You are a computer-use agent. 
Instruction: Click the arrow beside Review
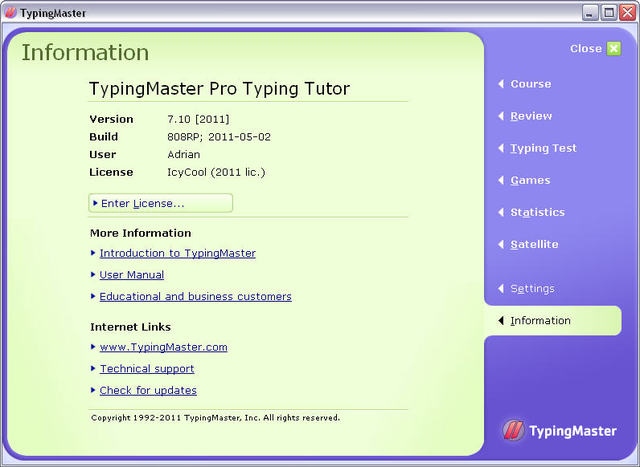coord(501,116)
